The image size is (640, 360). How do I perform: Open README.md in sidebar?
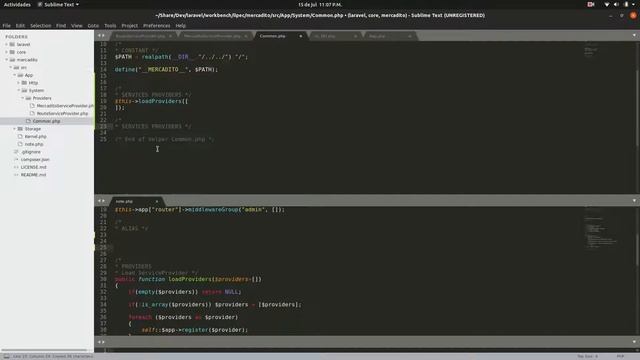[33, 175]
